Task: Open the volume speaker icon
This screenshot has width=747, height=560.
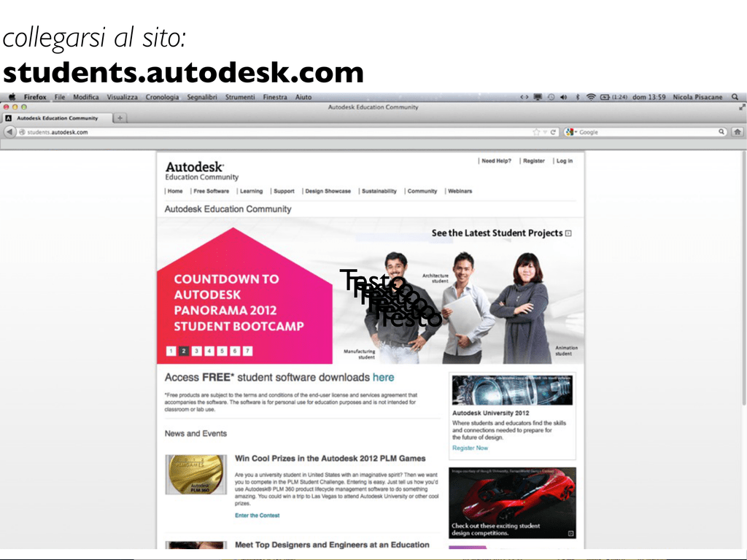Action: coord(564,97)
